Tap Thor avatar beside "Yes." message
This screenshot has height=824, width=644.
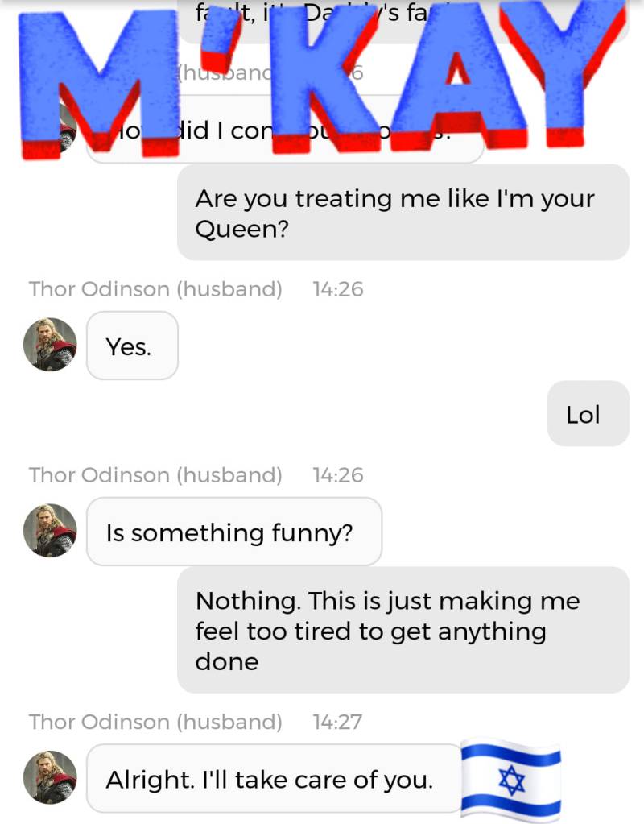(50, 345)
